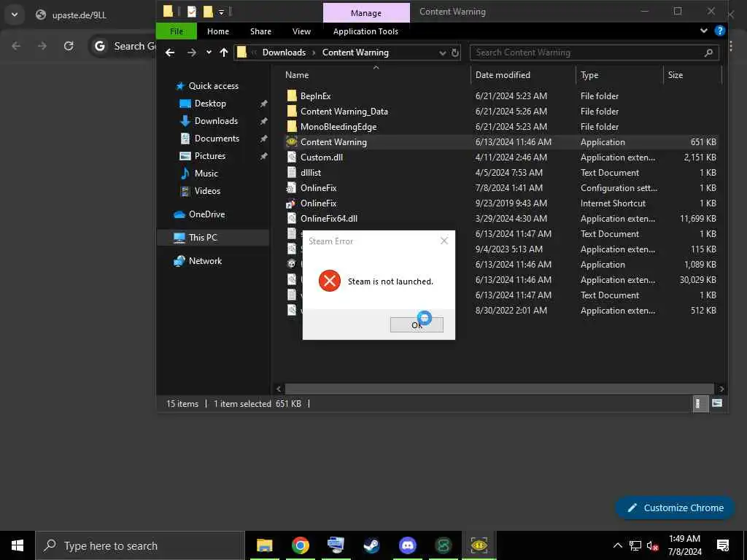Image resolution: width=747 pixels, height=560 pixels.
Task: Open Desktop in the navigation pane
Action: [x=209, y=104]
